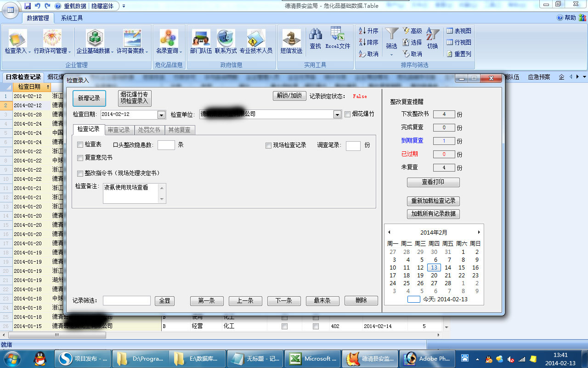Viewport: 588px width, 368px height.
Task: Open the Excel文件 export icon
Action: click(x=338, y=35)
